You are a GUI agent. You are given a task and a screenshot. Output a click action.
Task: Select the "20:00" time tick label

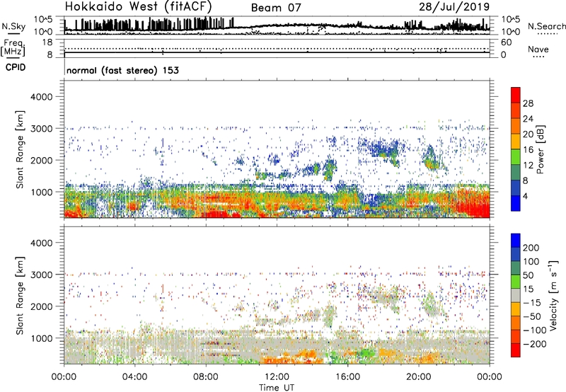tap(419, 377)
